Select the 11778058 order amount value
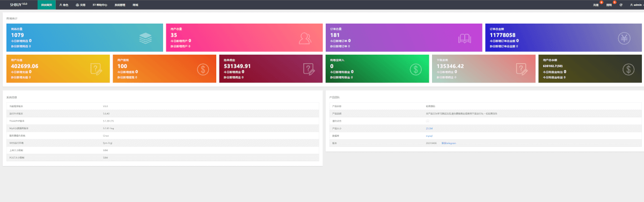 click(x=503, y=35)
